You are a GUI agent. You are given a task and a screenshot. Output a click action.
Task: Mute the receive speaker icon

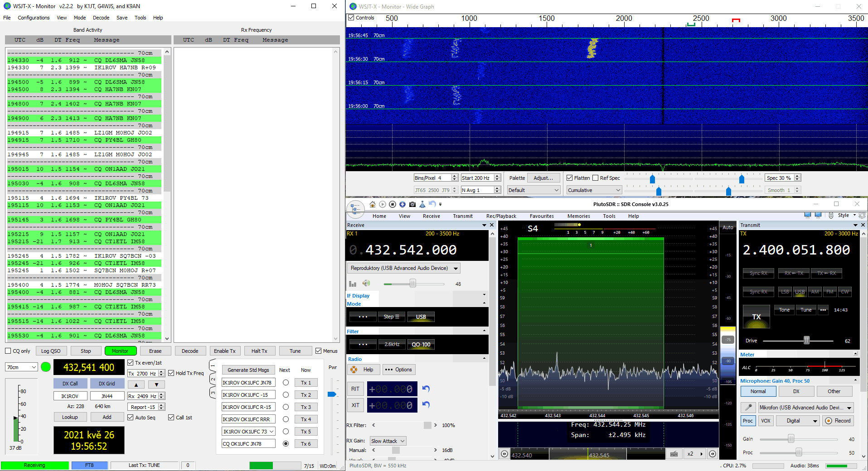click(366, 284)
